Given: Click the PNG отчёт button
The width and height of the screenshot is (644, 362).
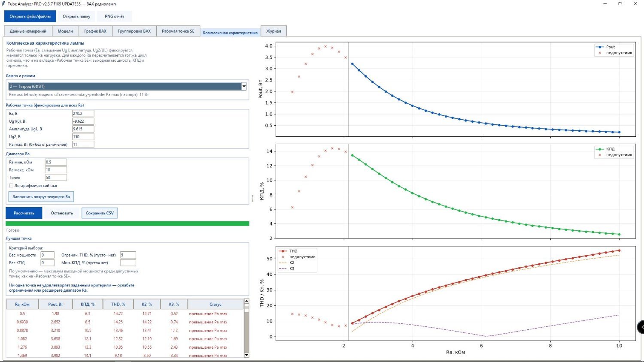Looking at the screenshot, I should pyautogui.click(x=114, y=16).
